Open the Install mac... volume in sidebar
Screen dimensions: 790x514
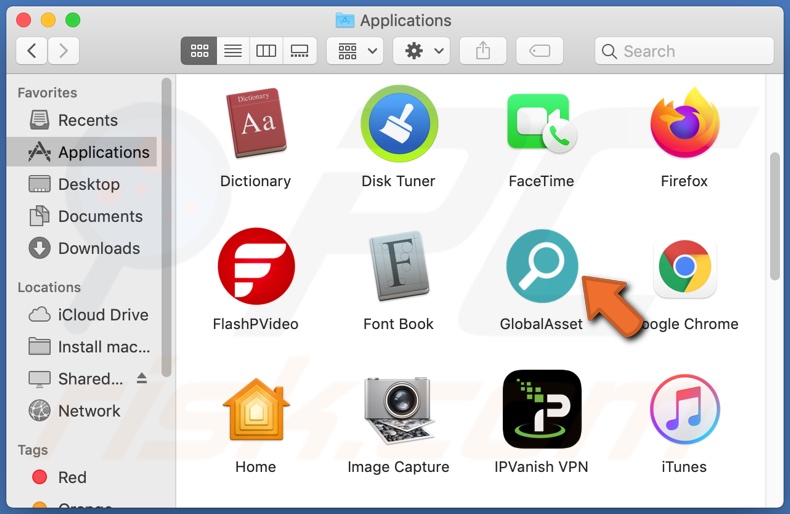point(82,347)
